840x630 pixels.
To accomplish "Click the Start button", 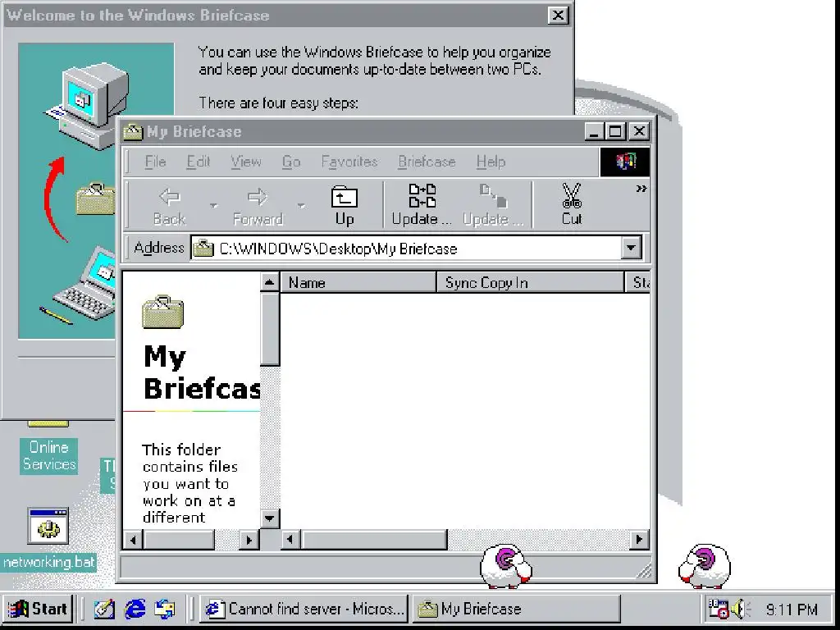I will pos(39,609).
